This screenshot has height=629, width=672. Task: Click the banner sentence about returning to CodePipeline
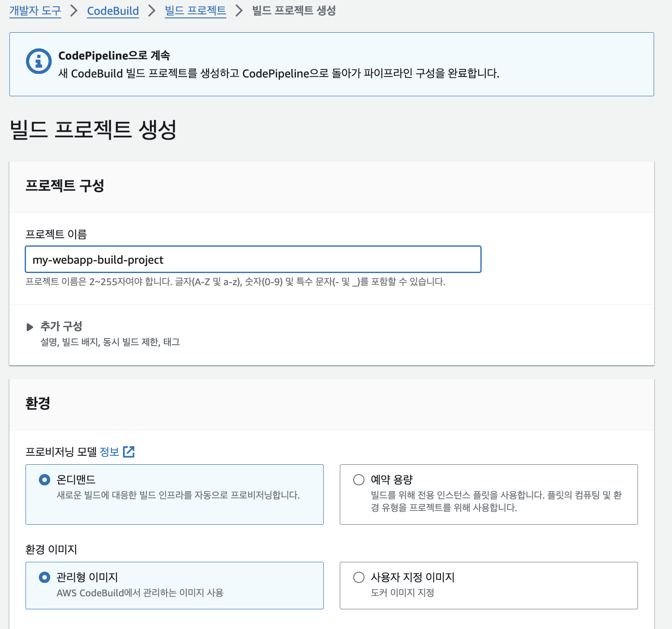pos(279,73)
